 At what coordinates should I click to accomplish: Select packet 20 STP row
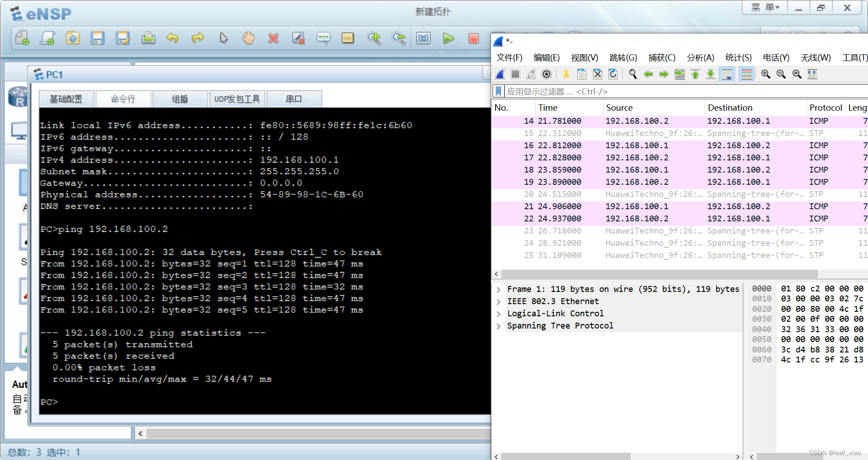tap(680, 194)
